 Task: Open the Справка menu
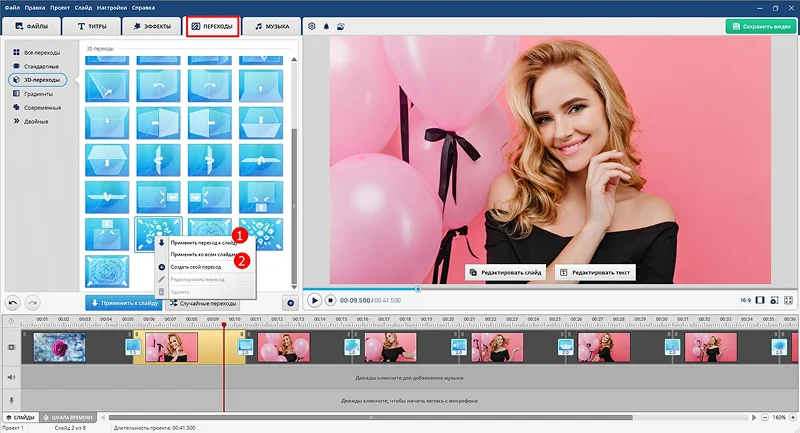143,8
